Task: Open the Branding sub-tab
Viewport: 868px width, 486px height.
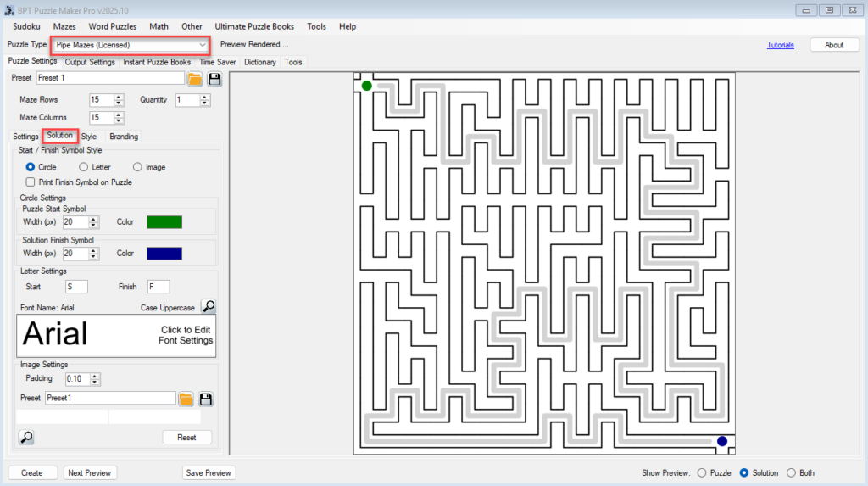Action: click(x=124, y=137)
